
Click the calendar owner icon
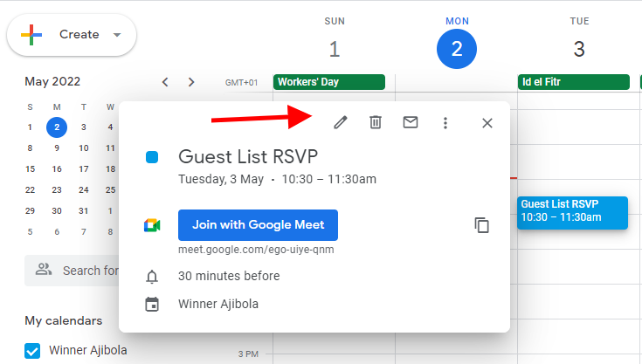[x=152, y=305]
